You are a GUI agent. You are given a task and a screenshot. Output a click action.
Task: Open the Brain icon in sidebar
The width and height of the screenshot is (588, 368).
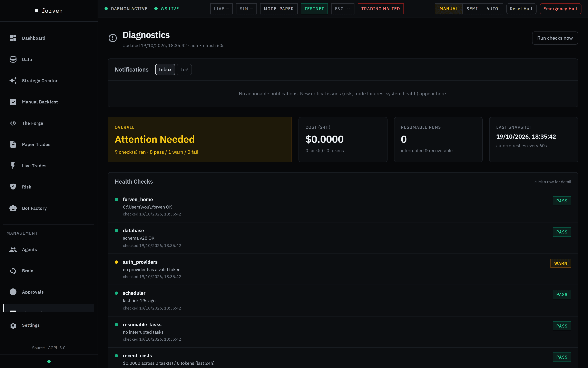click(x=13, y=271)
